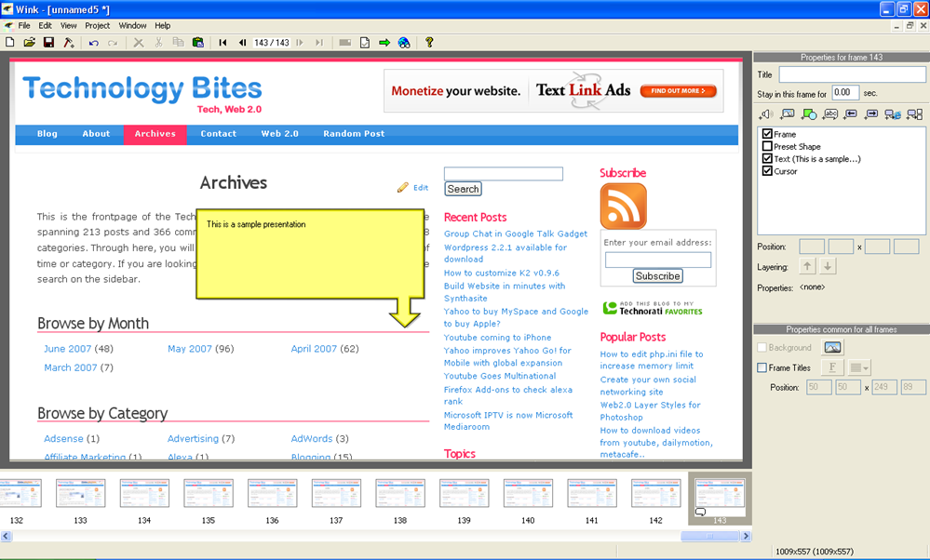Add a preset shape to the frame

click(809, 113)
